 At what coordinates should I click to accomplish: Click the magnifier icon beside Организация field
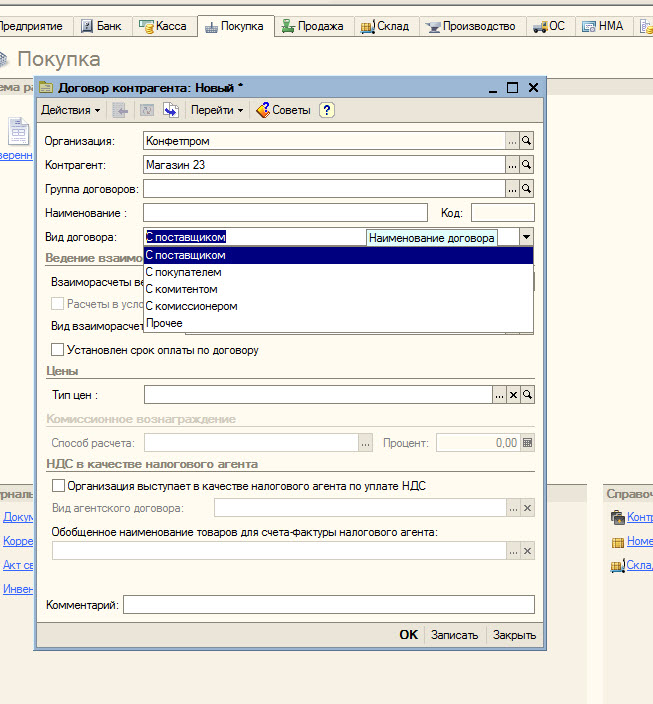coord(527,141)
